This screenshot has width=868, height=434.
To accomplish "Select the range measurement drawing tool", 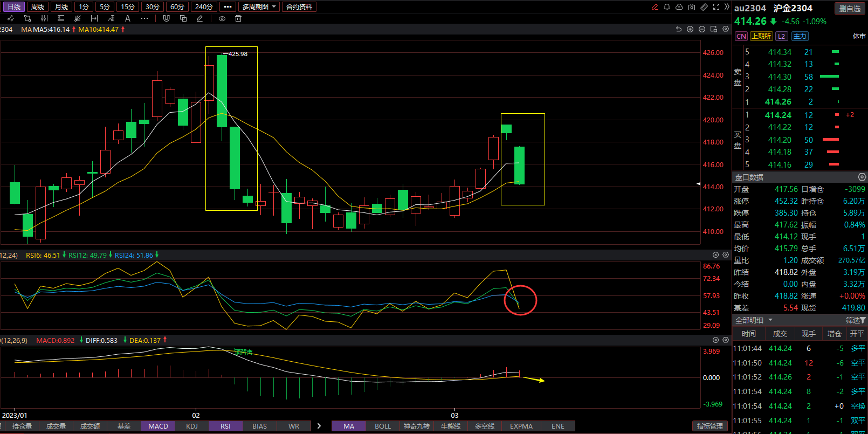I will click(x=94, y=18).
